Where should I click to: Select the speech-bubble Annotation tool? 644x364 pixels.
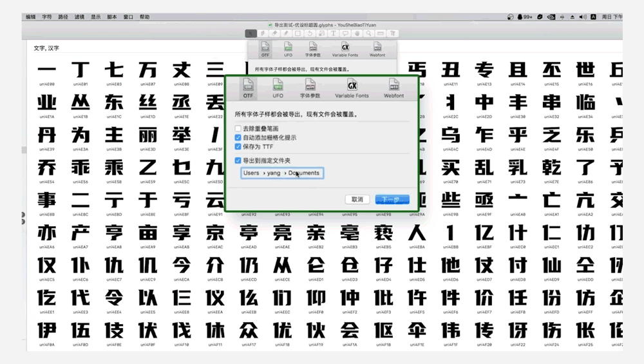point(345,34)
